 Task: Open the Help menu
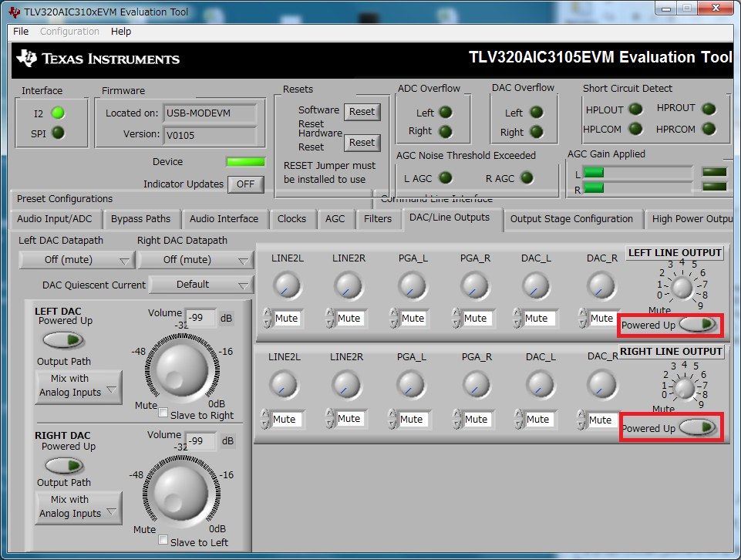121,31
